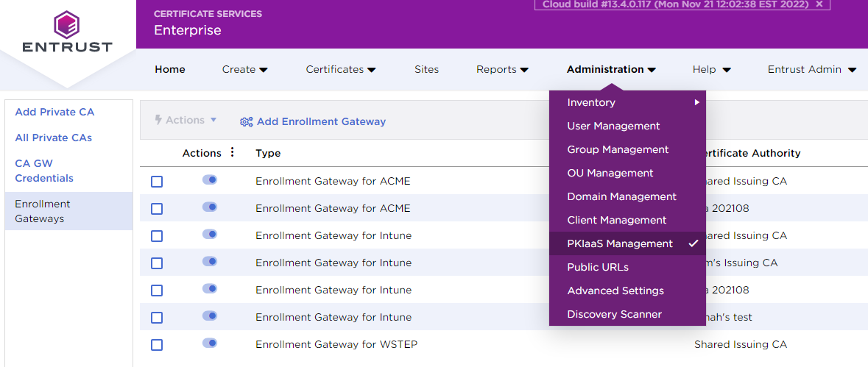Choose Discovery Scanner menu item
Screen dimensions: 868x367
(x=614, y=314)
